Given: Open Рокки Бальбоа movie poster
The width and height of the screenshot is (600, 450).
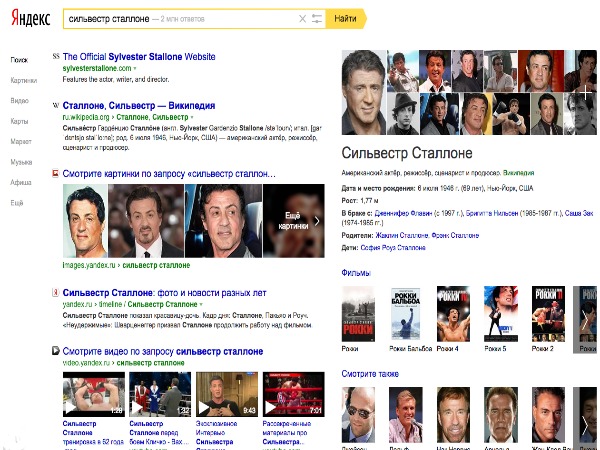Looking at the screenshot, I should tap(406, 314).
